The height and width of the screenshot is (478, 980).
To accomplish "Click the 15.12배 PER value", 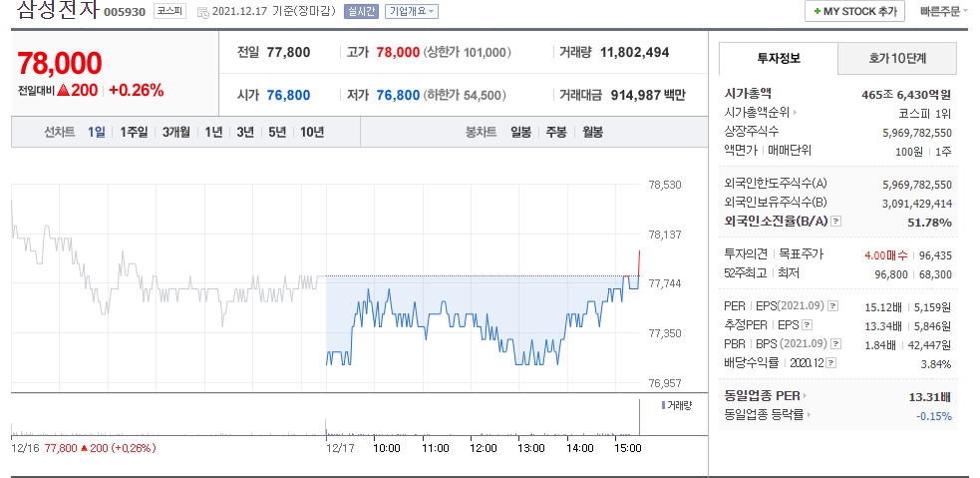I will point(882,307).
